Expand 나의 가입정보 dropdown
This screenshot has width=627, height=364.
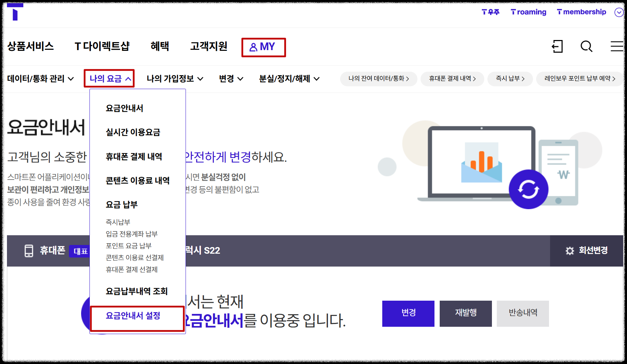[x=175, y=79]
